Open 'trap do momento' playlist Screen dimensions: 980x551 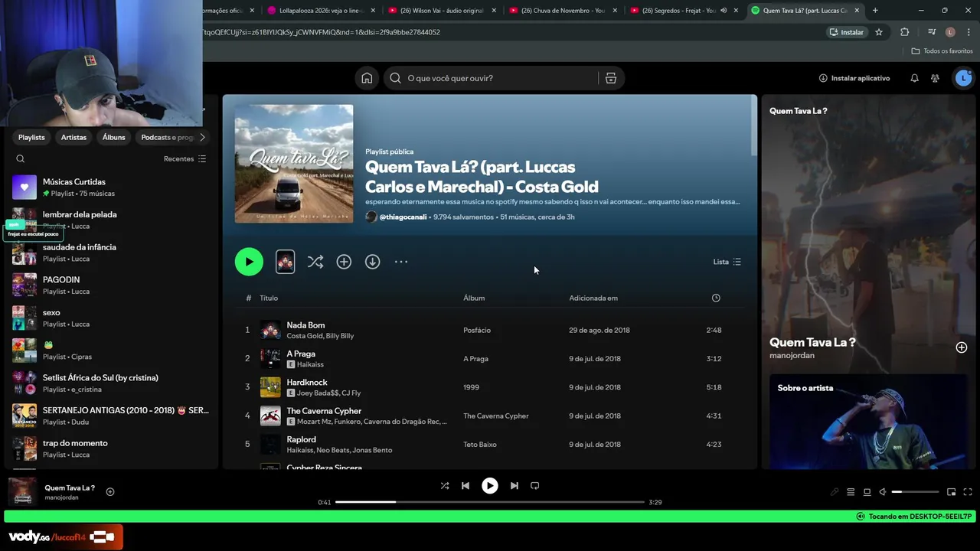coord(111,448)
